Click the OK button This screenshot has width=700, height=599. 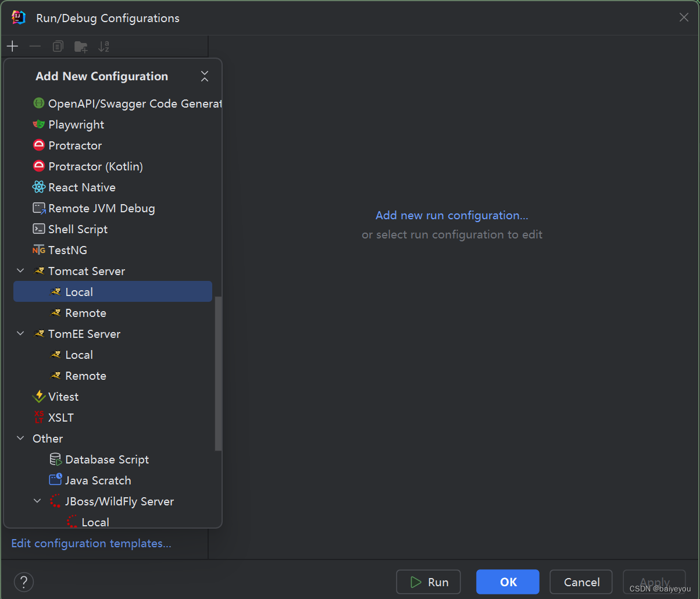coord(508,582)
